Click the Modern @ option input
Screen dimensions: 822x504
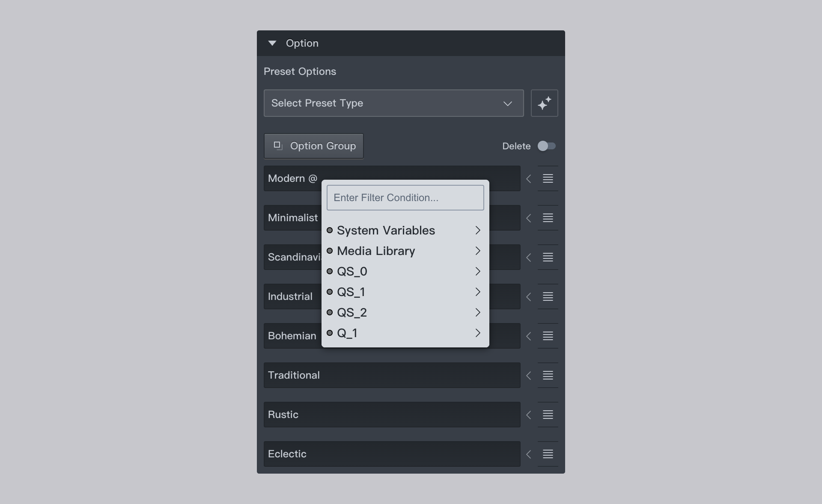392,178
